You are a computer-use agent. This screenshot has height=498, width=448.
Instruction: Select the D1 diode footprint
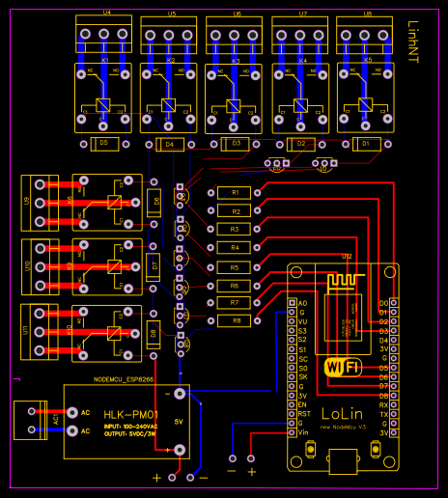coord(367,144)
